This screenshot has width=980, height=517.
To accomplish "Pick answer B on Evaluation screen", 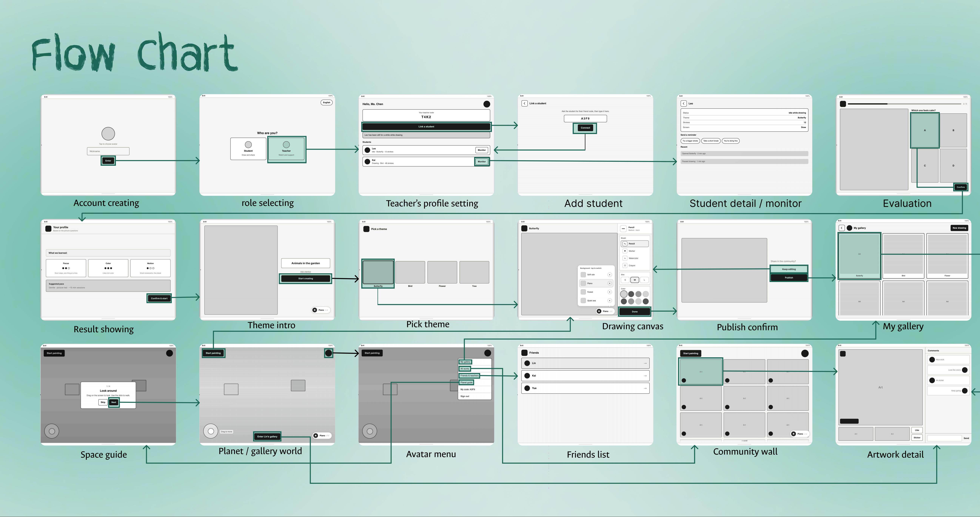I will [953, 130].
